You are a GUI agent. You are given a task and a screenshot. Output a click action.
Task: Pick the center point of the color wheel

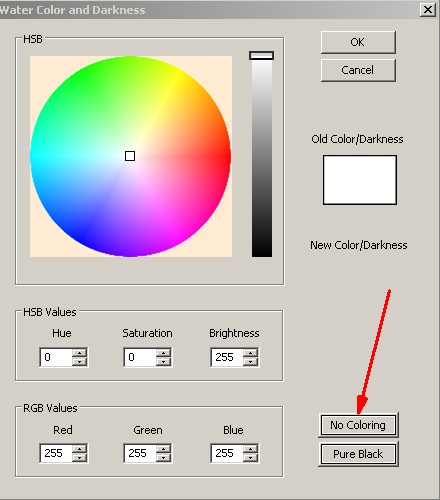point(130,156)
